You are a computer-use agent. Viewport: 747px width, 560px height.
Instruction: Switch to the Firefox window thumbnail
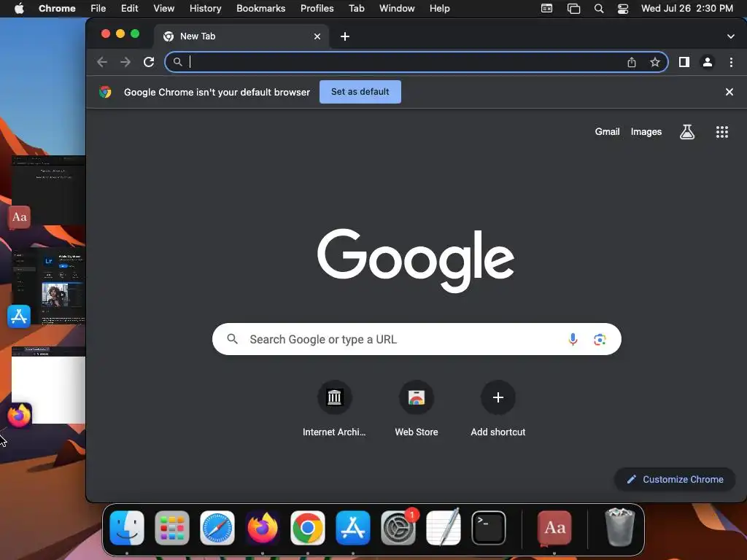[x=48, y=385]
